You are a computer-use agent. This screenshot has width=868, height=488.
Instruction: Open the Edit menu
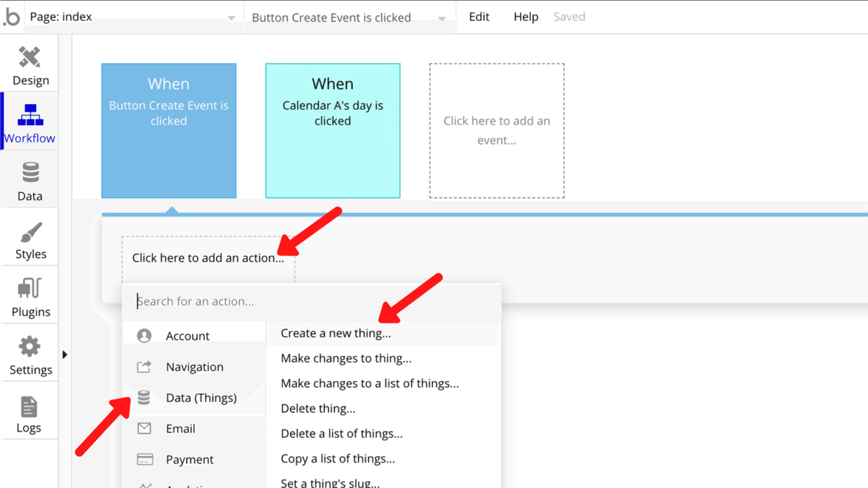tap(479, 17)
